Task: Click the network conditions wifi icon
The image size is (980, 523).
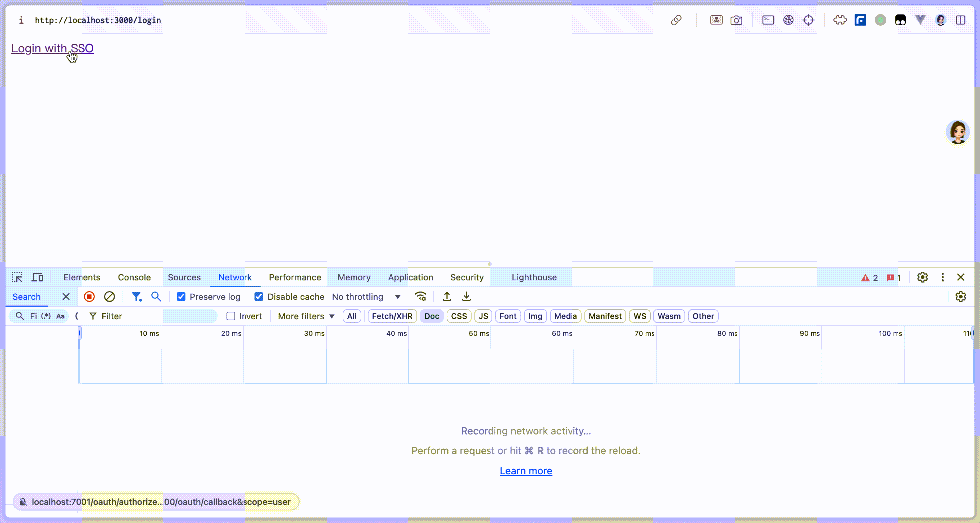Action: pyautogui.click(x=420, y=297)
